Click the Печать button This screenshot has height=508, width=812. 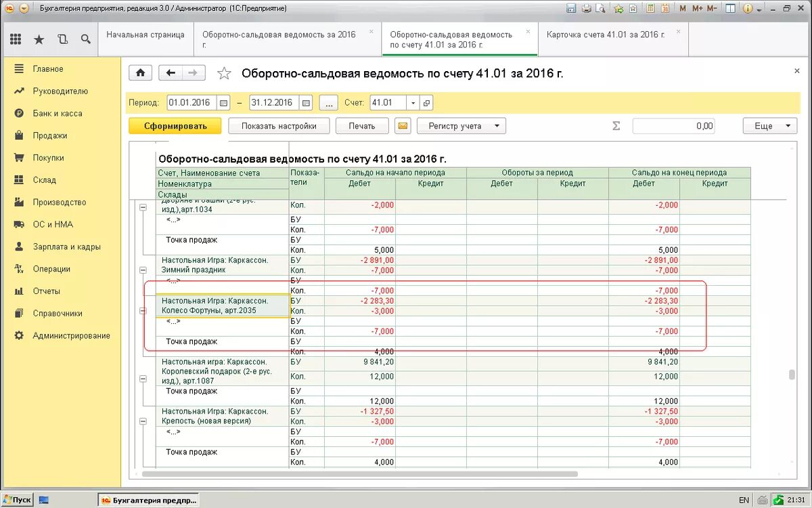(x=362, y=126)
